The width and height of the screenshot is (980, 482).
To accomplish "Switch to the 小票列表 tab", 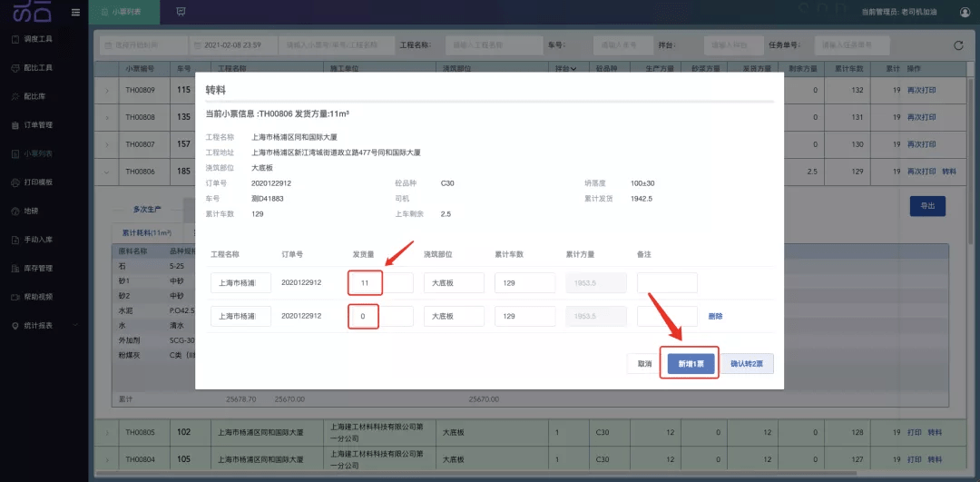I will pyautogui.click(x=123, y=12).
